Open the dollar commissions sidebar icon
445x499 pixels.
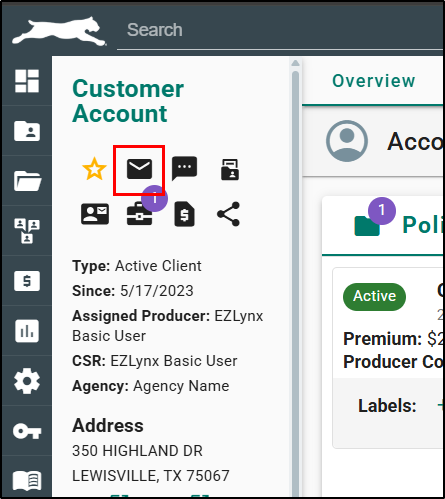pyautogui.click(x=27, y=281)
